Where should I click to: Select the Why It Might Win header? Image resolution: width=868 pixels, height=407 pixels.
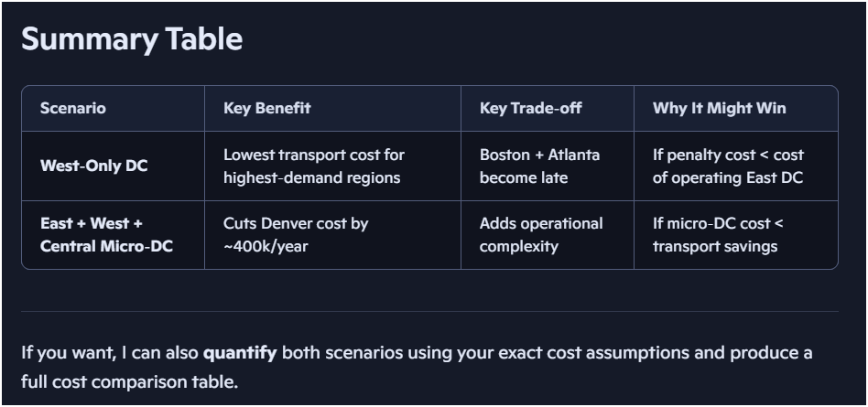[719, 108]
